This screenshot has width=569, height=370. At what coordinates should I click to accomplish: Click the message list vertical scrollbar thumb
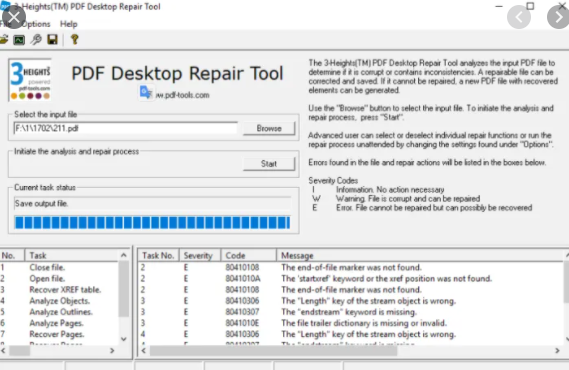click(x=566, y=282)
